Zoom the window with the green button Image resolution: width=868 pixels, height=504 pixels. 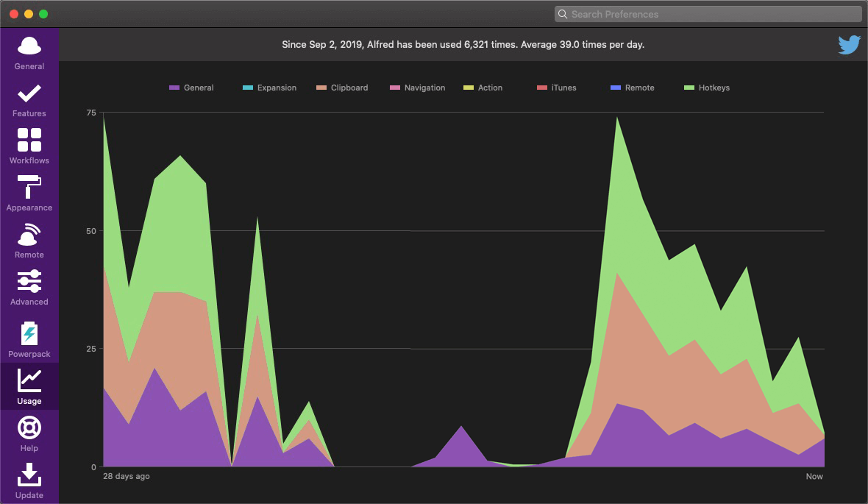(x=43, y=14)
